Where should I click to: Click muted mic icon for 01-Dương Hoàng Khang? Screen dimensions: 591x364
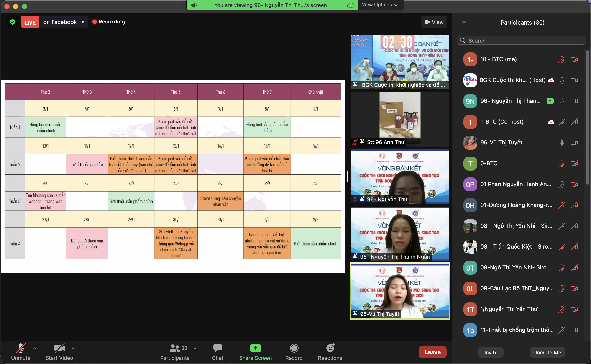[x=562, y=205]
